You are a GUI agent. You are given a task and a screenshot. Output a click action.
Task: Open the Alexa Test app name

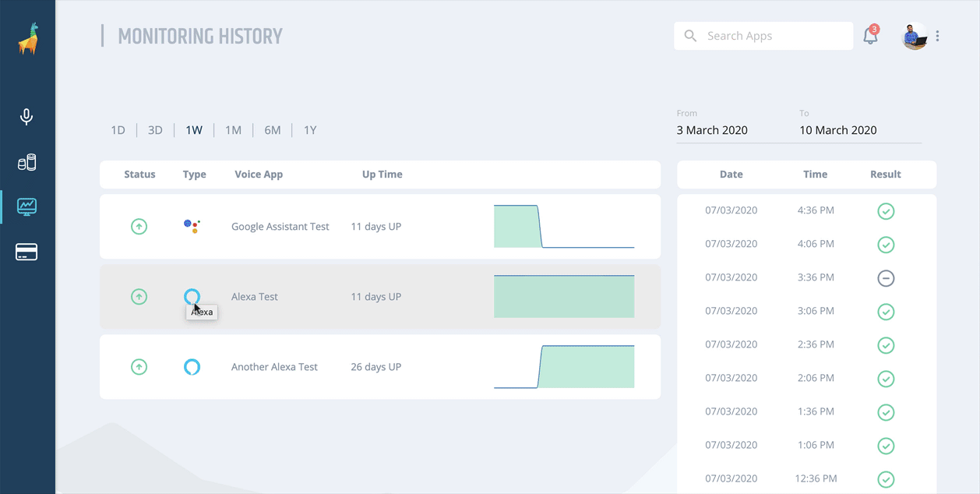click(255, 297)
